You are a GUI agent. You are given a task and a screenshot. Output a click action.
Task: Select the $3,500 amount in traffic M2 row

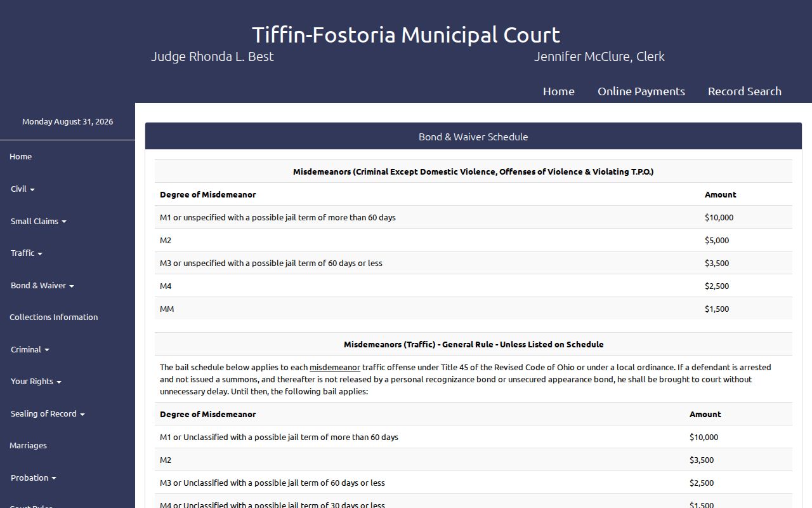[x=702, y=460]
